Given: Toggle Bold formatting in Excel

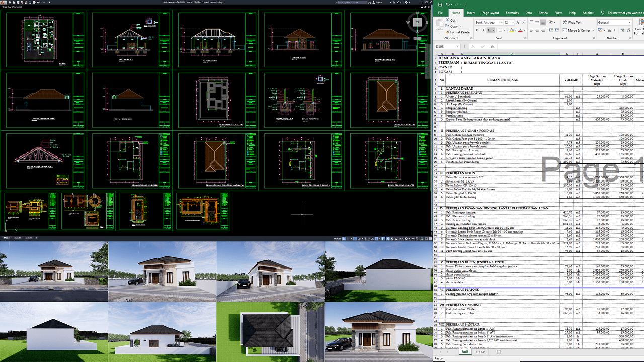Looking at the screenshot, I should coord(477,30).
